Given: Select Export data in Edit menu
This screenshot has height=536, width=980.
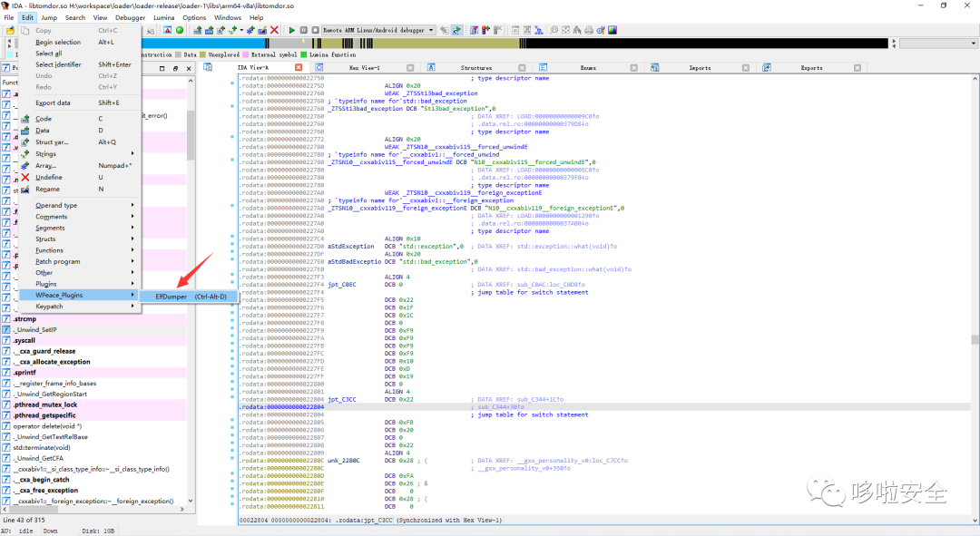Looking at the screenshot, I should click(81, 102).
